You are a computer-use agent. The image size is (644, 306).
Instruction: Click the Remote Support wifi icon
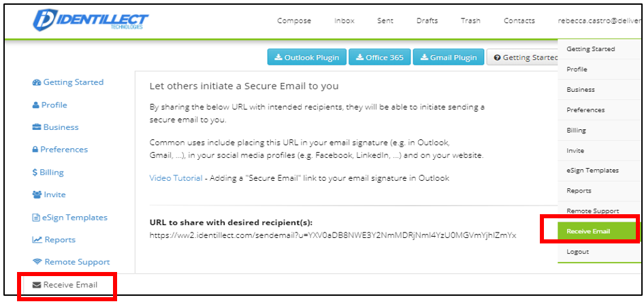[37, 262]
